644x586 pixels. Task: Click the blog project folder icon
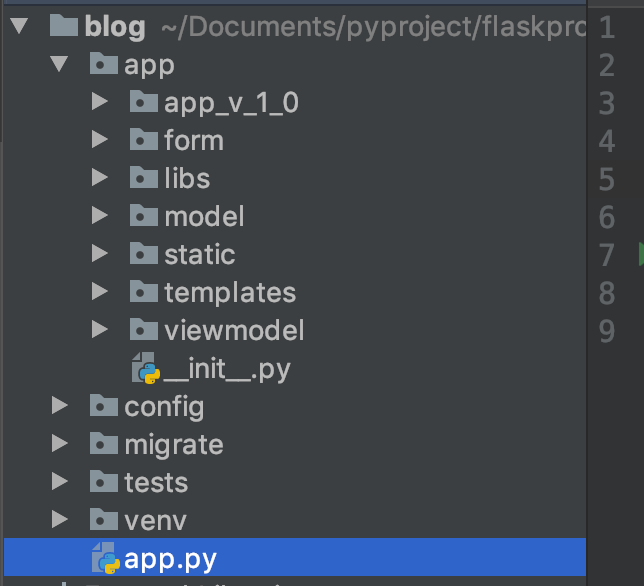click(x=63, y=27)
